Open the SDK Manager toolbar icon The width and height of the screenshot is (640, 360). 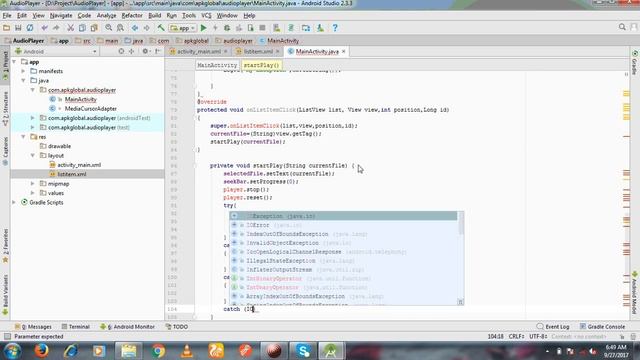[320, 28]
